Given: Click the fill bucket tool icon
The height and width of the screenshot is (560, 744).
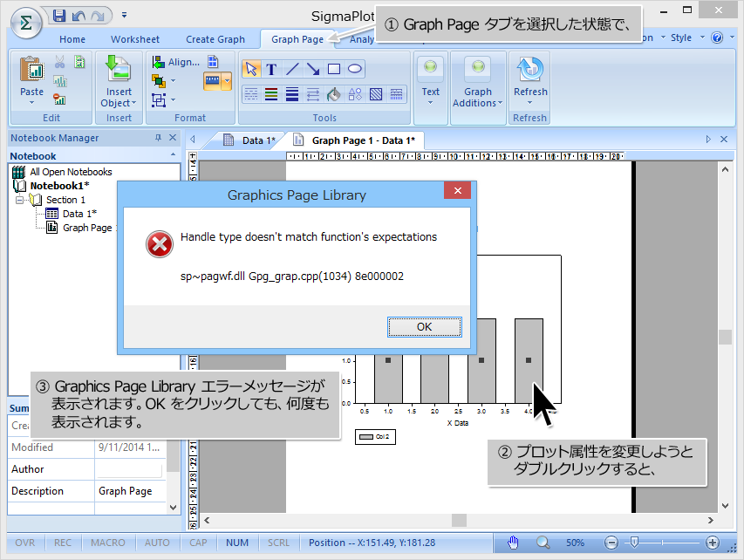Looking at the screenshot, I should point(334,94).
